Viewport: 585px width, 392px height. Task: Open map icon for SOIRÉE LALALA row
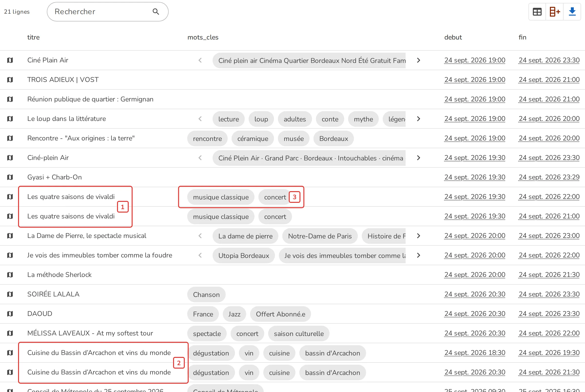pos(10,294)
